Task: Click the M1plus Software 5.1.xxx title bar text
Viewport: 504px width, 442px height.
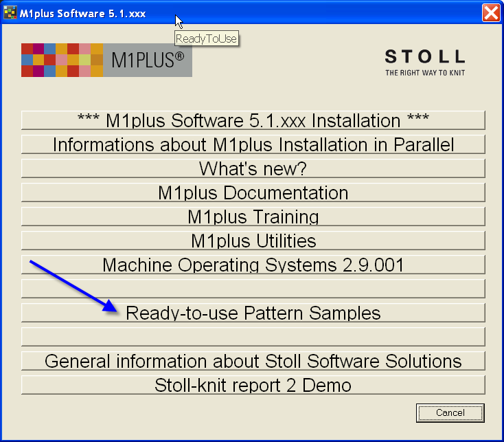Action: pyautogui.click(x=82, y=12)
